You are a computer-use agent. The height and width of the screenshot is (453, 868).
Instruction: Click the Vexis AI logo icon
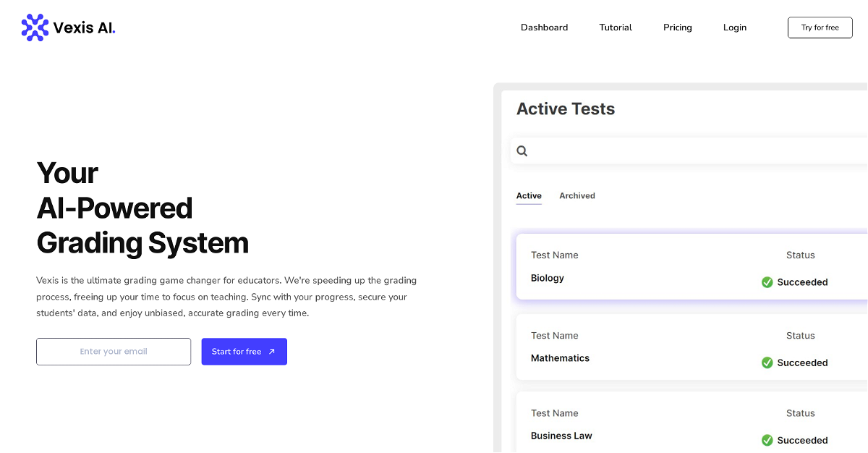[35, 27]
